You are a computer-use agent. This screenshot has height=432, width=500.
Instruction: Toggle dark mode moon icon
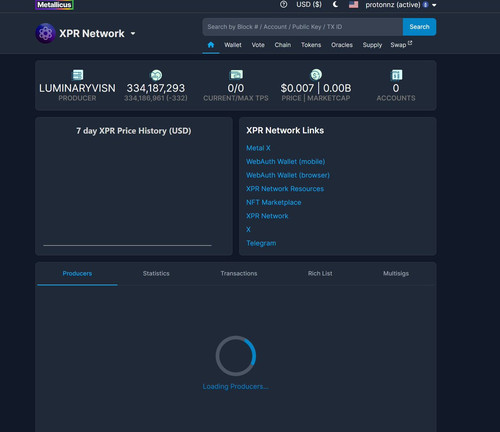335,5
